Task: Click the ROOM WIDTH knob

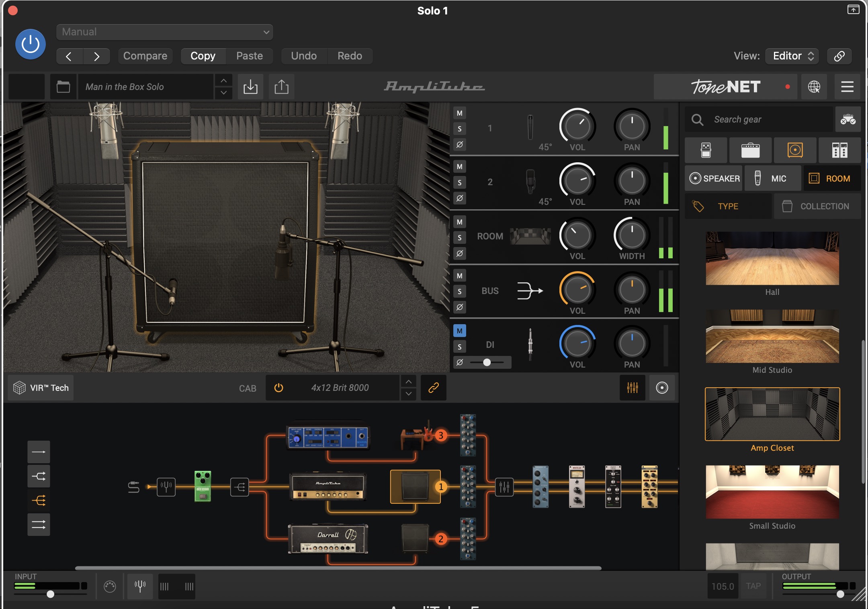Action: pos(632,235)
